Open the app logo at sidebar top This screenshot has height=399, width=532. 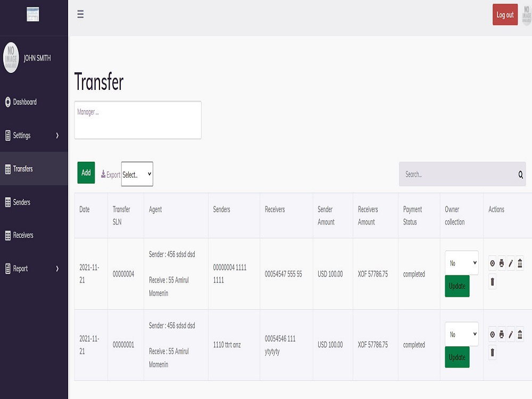pos(33,14)
